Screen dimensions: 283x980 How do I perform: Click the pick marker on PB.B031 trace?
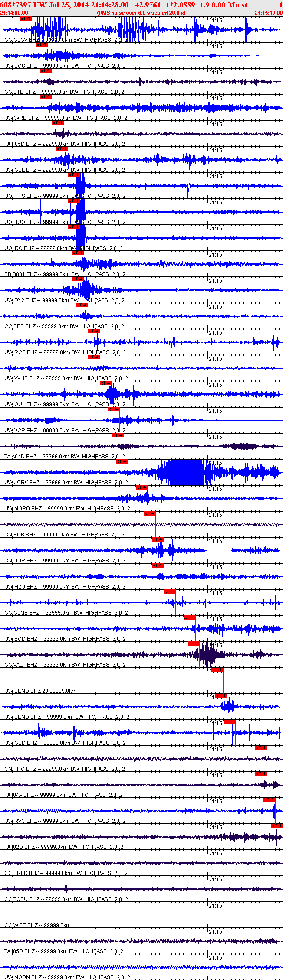pos(78,253)
